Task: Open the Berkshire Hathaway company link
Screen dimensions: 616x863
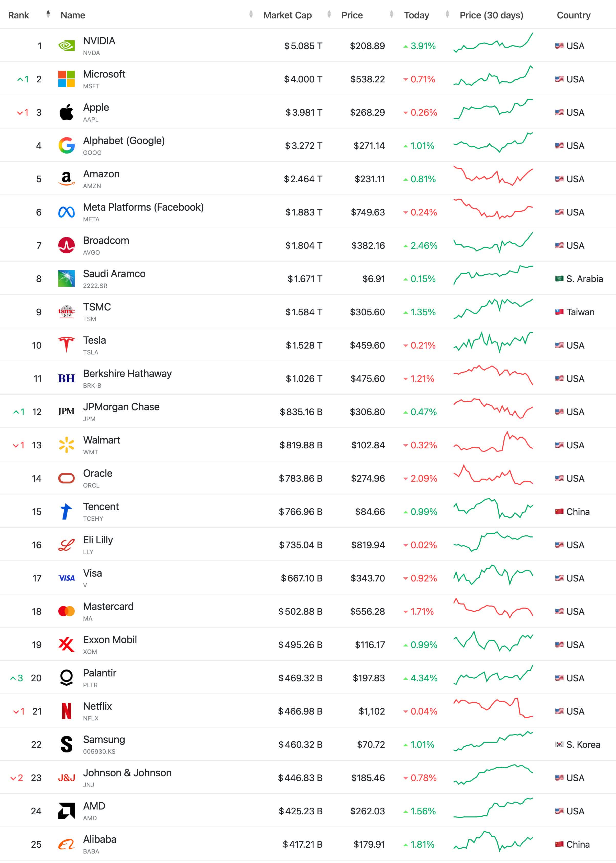Action: [x=127, y=374]
